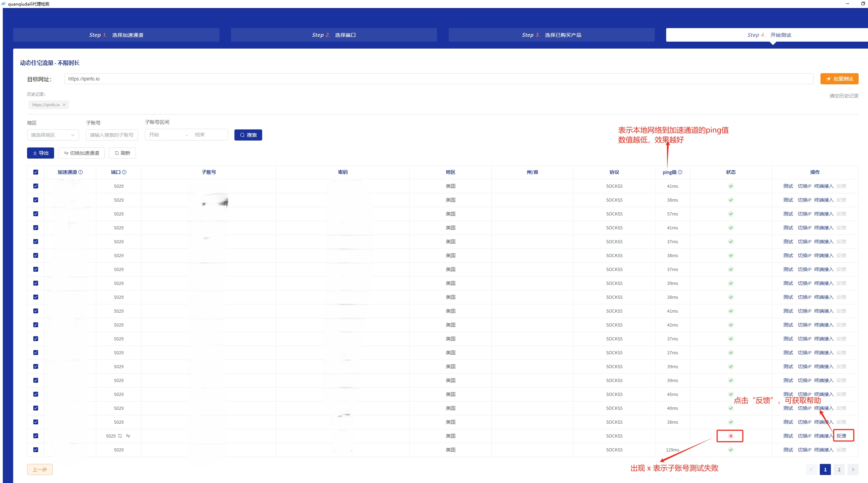868x483 pixels.
Task: Click info icon beside ping值 header
Action: 680,172
